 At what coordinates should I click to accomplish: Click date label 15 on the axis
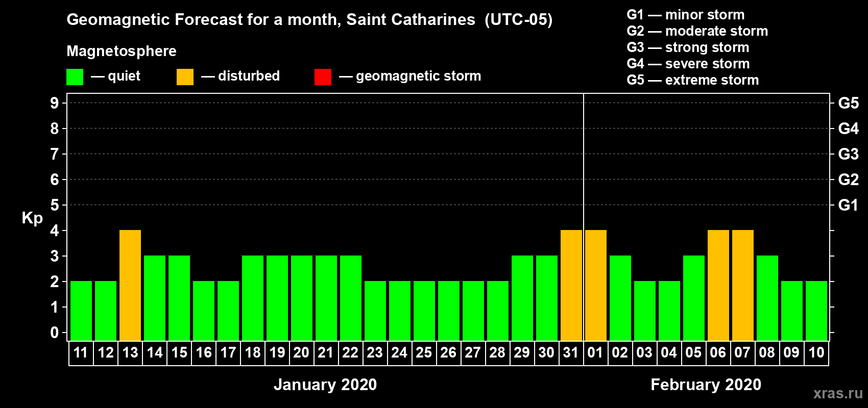179,353
